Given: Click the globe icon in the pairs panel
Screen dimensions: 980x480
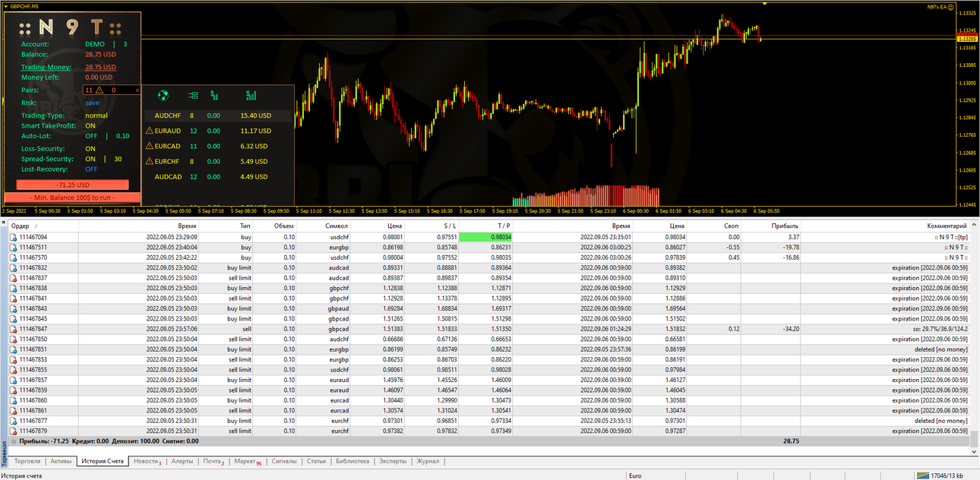Looking at the screenshot, I should (163, 96).
